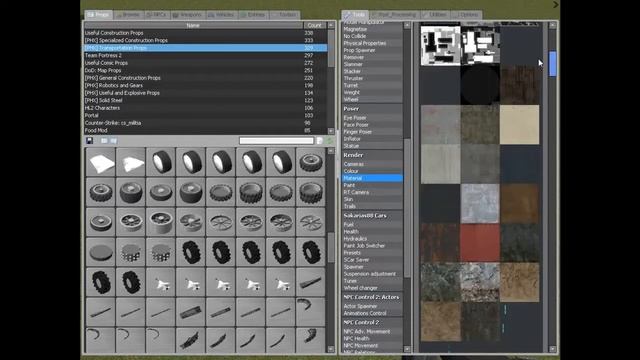This screenshot has width=640, height=360.
Task: Pick the black circle material swatch
Action: [480, 85]
